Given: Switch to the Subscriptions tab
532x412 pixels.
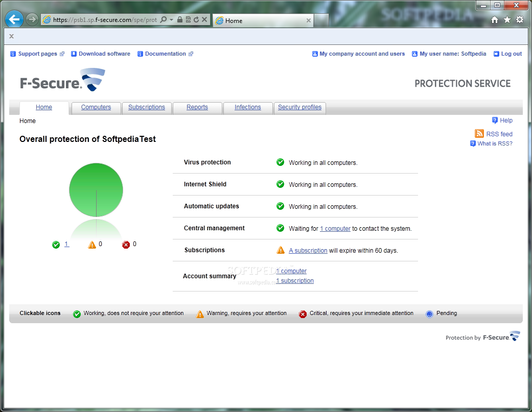Looking at the screenshot, I should (147, 107).
